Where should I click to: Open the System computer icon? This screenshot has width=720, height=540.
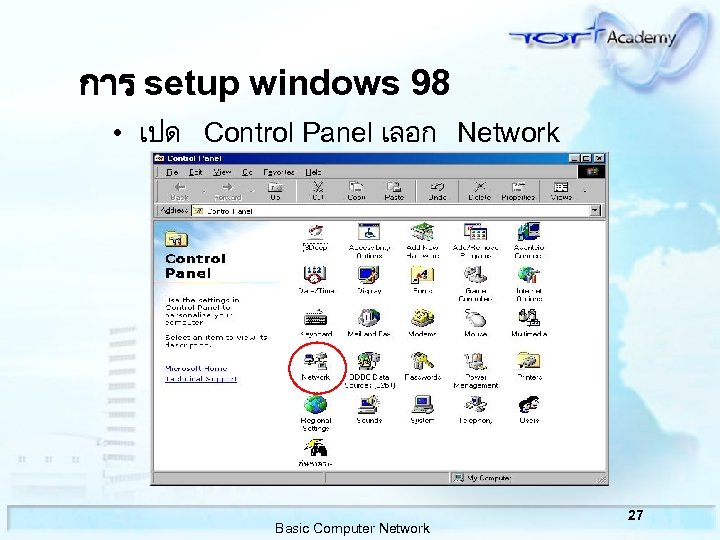click(x=422, y=410)
